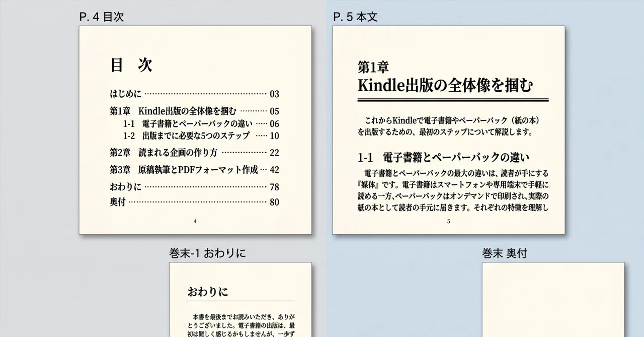Click the section heading 1-1 on page 5
The width and height of the screenshot is (644, 337).
443,157
